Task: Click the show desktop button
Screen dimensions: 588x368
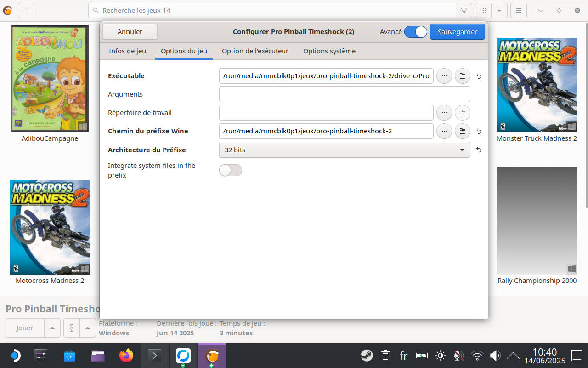Action: coord(577,356)
